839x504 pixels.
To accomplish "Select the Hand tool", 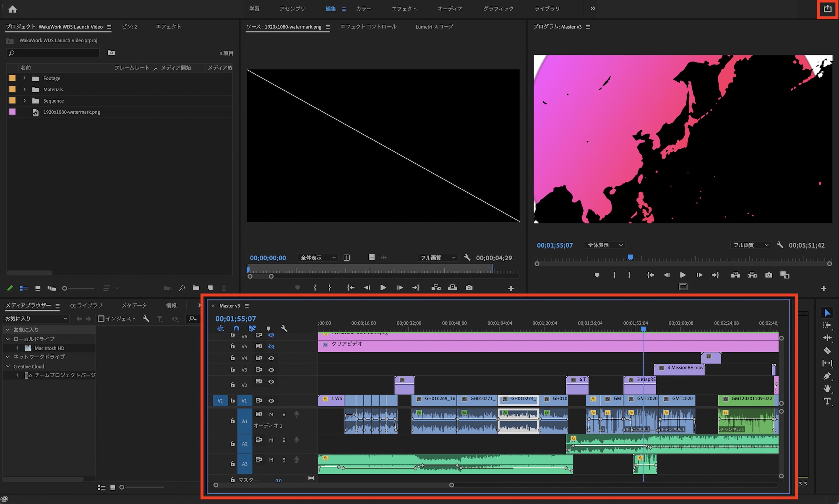I will pyautogui.click(x=827, y=388).
